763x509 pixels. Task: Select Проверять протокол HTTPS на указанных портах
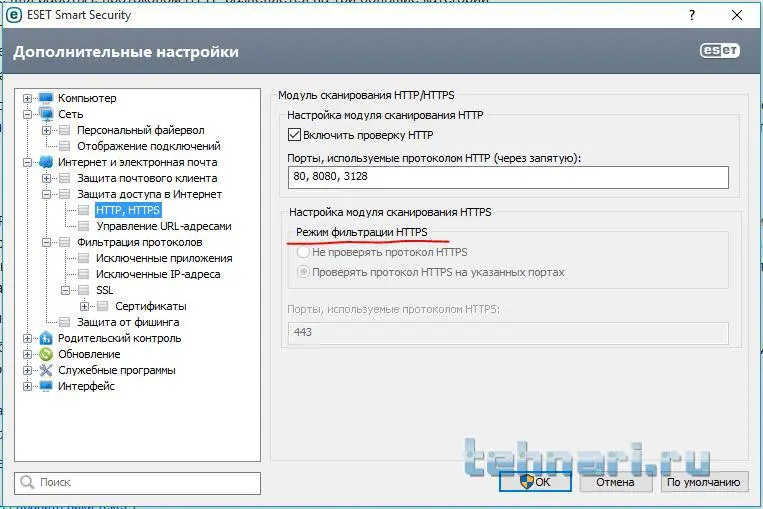click(304, 272)
